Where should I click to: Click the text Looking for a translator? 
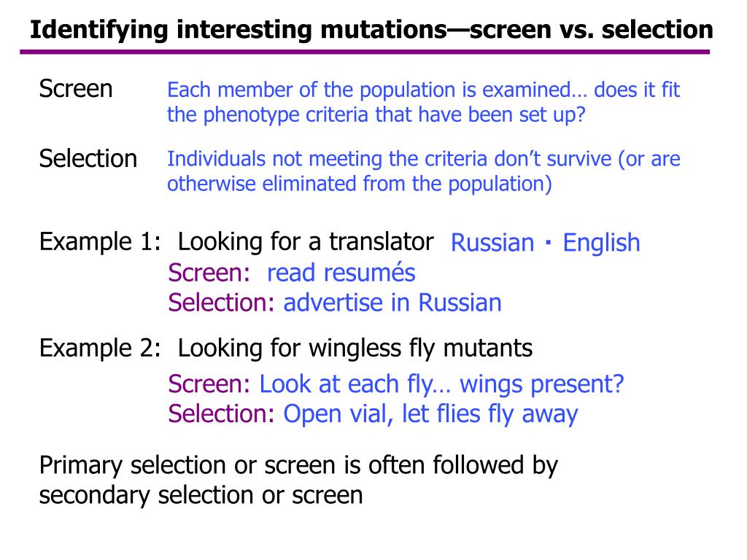pos(306,241)
